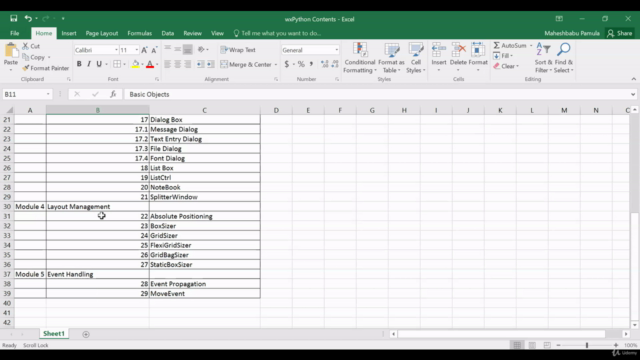Add a new sheet with the plus icon
Viewport: 640px width, 360px height.
click(x=86, y=334)
